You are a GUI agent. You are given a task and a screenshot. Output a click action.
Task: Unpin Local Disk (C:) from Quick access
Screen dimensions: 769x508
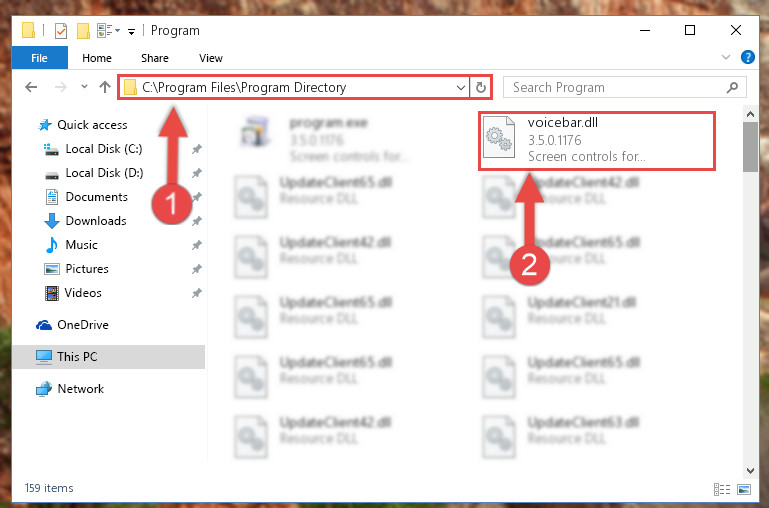pos(197,149)
